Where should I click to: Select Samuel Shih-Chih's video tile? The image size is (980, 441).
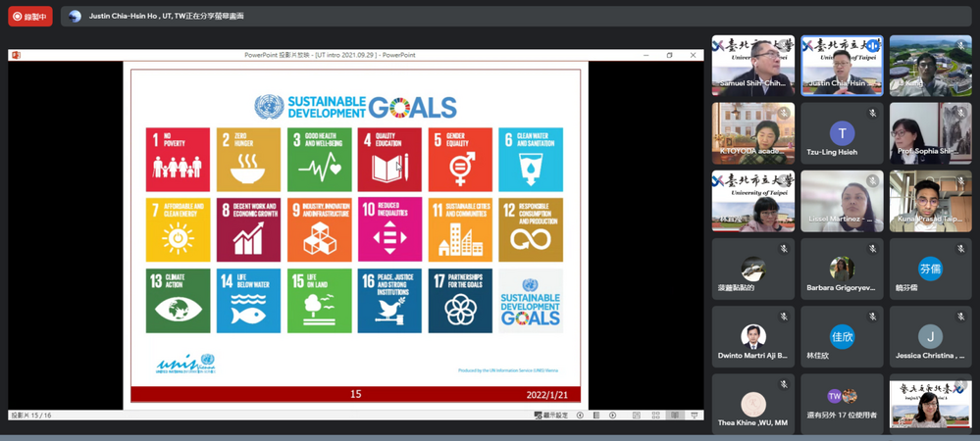coord(753,65)
